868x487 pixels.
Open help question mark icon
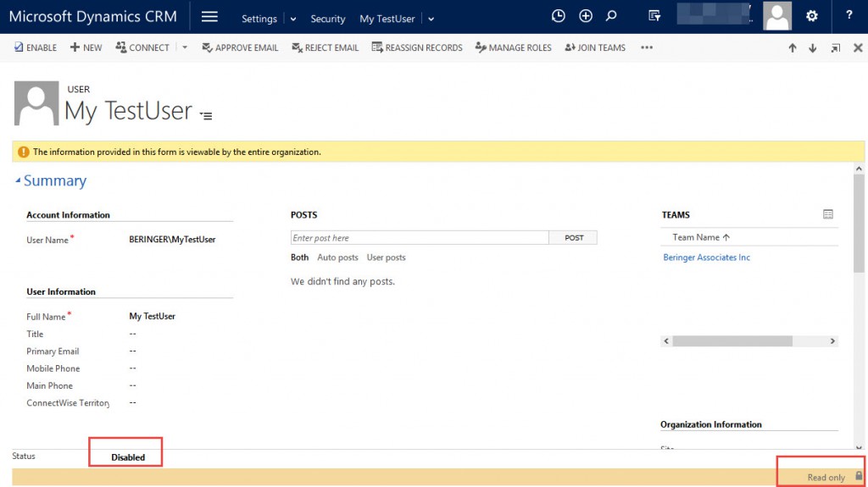(x=849, y=15)
